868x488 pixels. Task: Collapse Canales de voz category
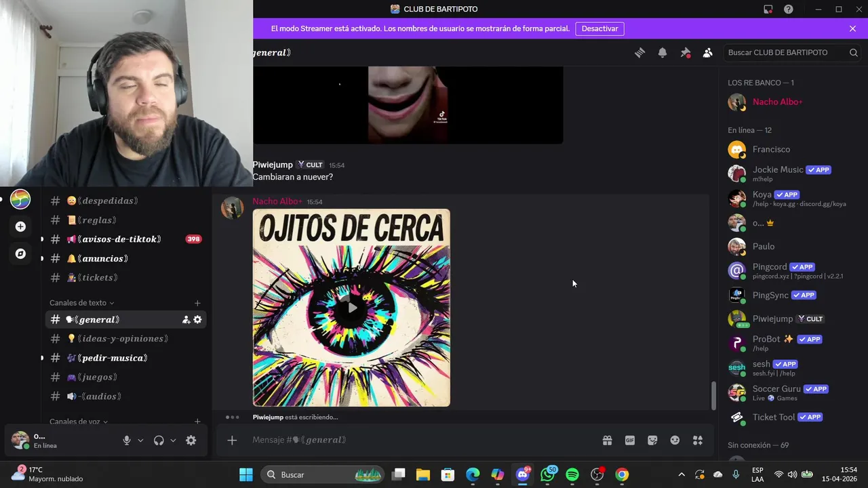coord(79,422)
